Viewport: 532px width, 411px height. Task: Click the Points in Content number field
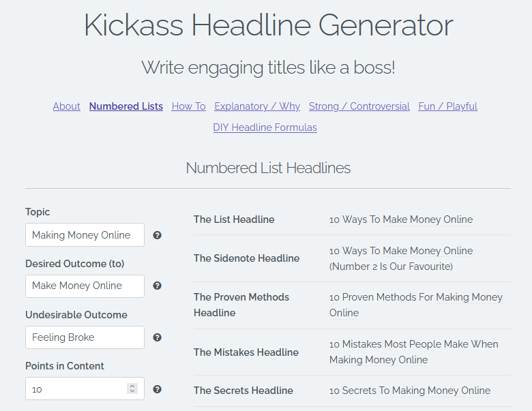pyautogui.click(x=85, y=389)
